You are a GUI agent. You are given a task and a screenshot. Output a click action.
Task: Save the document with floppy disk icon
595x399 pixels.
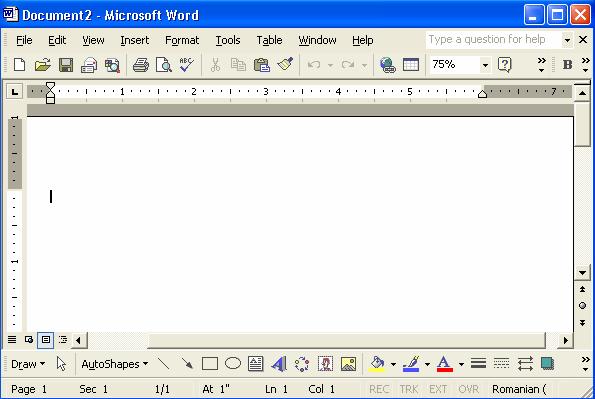pos(66,65)
